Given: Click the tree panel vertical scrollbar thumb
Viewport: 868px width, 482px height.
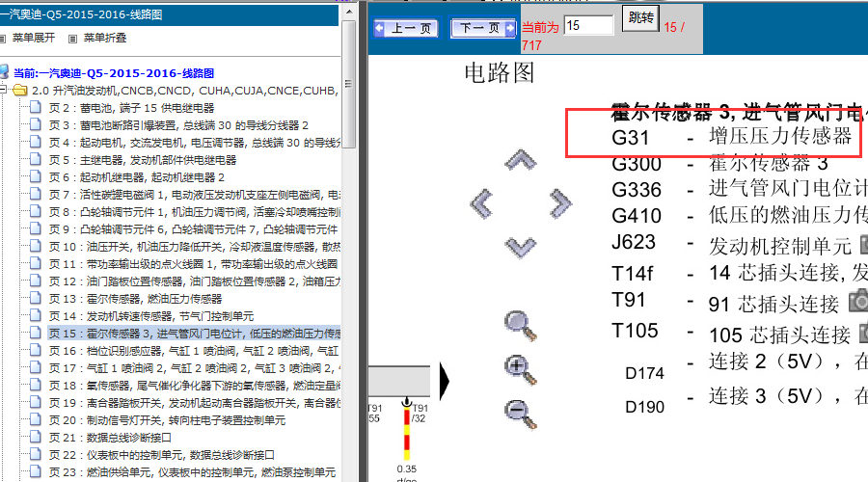Looking at the screenshot, I should 348,84.
